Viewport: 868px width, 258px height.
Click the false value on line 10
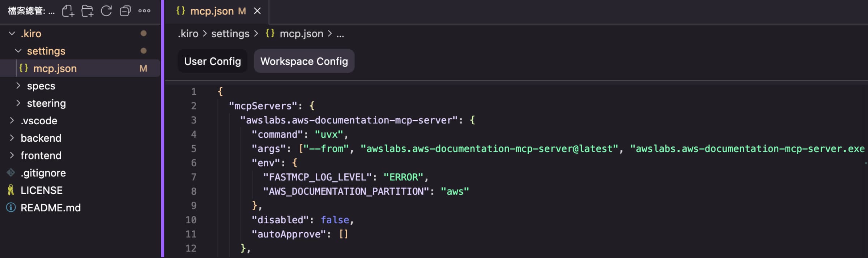click(335, 220)
